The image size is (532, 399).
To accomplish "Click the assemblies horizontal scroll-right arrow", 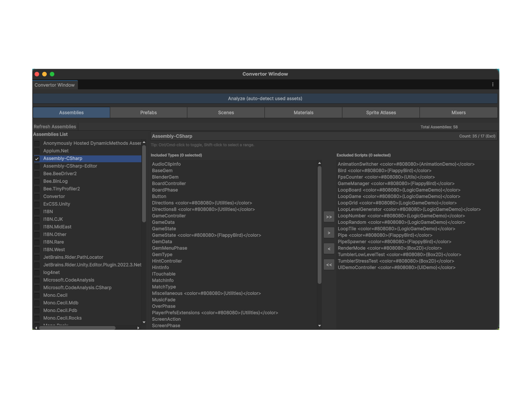I will click(x=138, y=328).
